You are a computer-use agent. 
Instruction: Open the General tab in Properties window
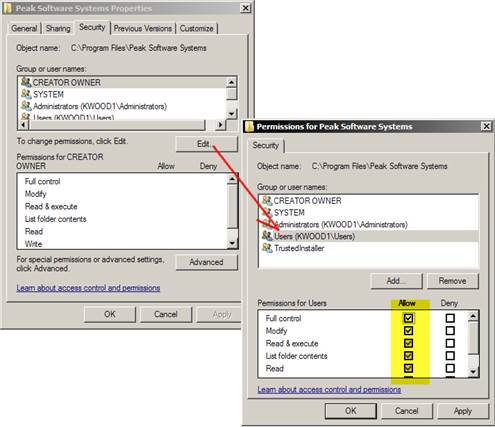pos(24,28)
